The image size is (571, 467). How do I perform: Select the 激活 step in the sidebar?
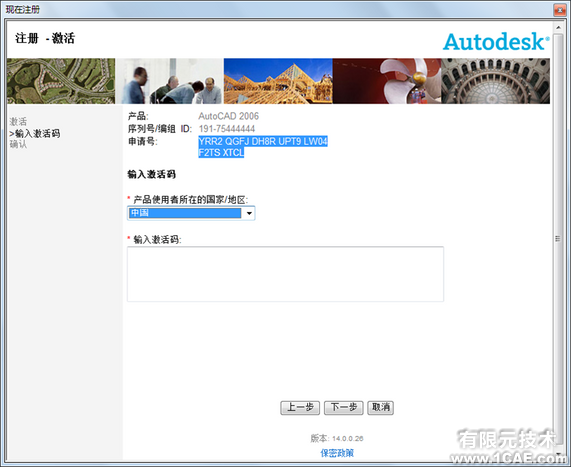tap(18, 121)
